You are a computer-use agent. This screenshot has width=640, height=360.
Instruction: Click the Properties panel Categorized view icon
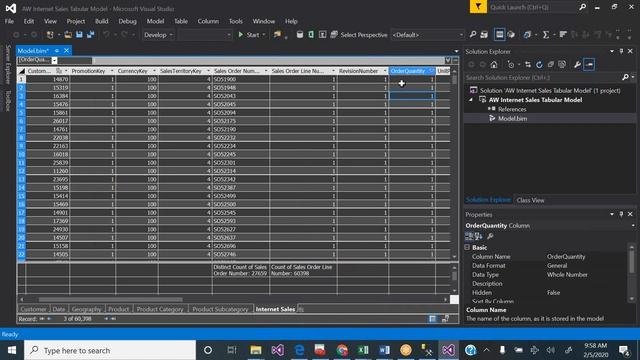coord(469,236)
